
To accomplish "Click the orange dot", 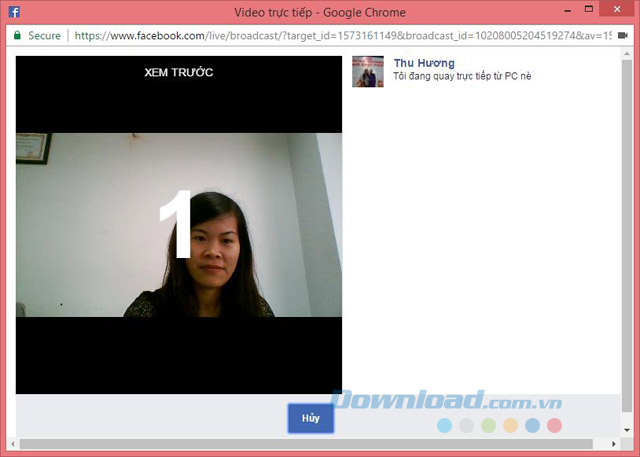I will point(510,426).
